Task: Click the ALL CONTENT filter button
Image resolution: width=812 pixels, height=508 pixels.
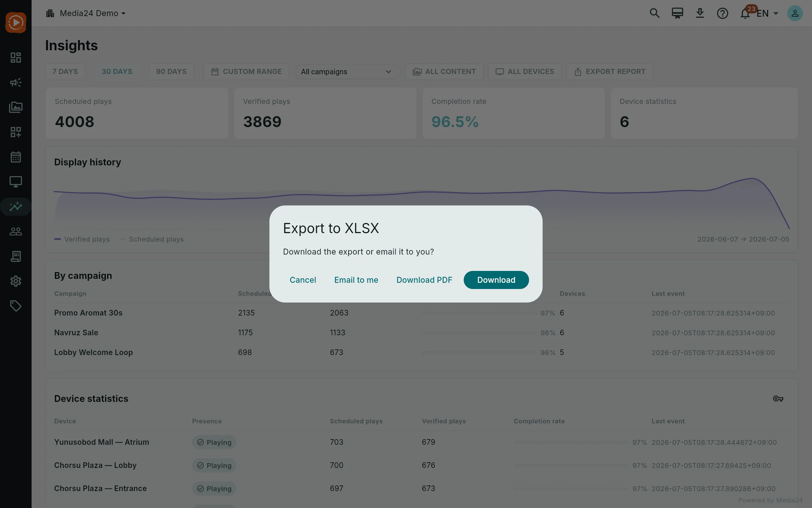Action: point(444,72)
